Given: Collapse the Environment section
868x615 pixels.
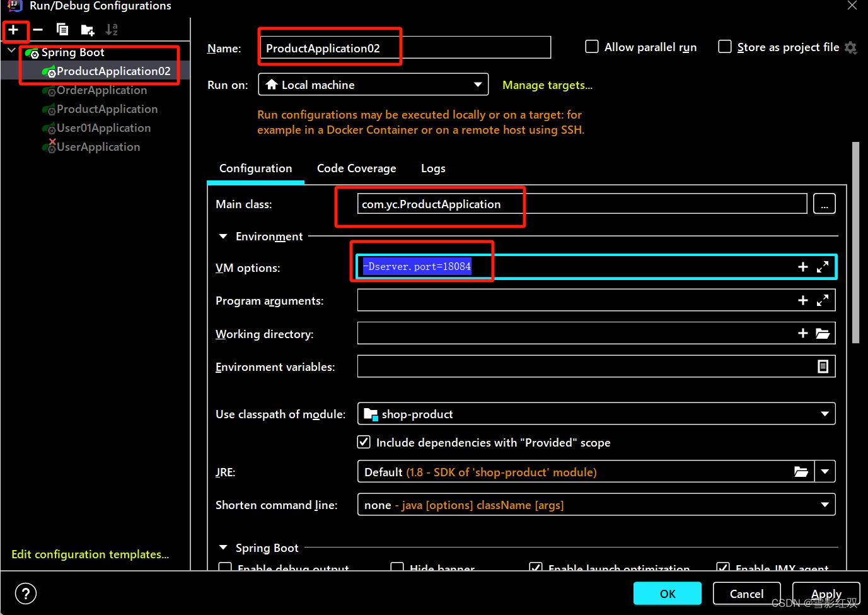Looking at the screenshot, I should (x=223, y=237).
